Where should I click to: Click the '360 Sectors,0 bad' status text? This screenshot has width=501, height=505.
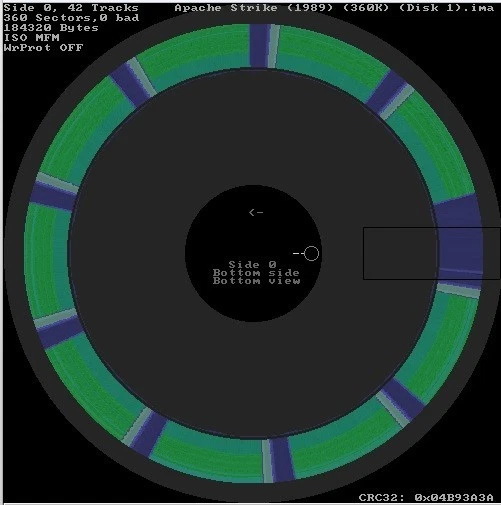click(71, 18)
